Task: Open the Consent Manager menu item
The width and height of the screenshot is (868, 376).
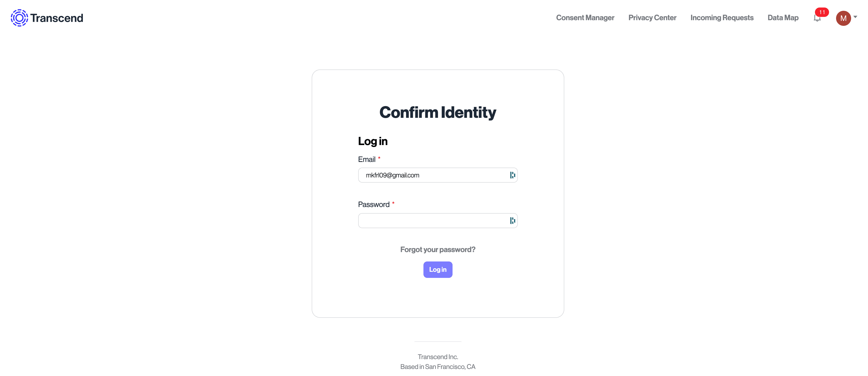Action: click(x=585, y=18)
